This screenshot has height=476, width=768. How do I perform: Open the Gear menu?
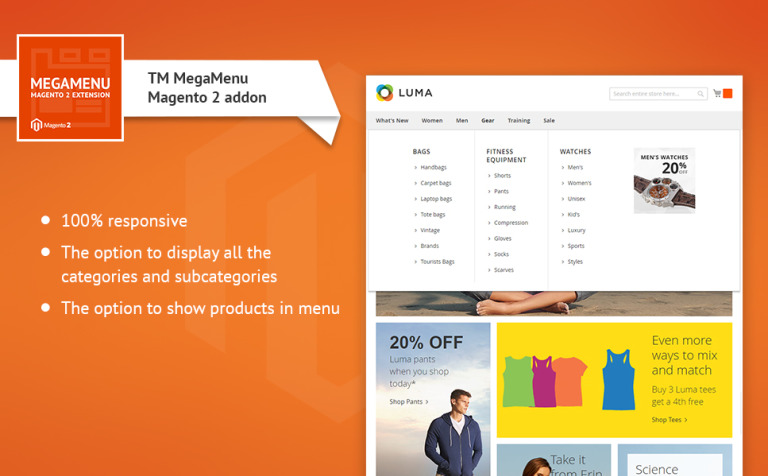[x=487, y=120]
